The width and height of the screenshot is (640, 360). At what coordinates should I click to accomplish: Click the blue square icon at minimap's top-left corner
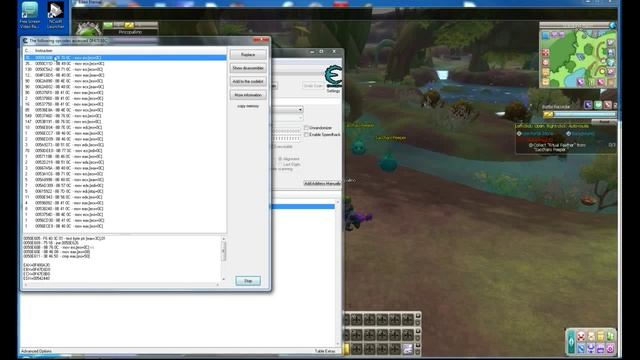545,36
